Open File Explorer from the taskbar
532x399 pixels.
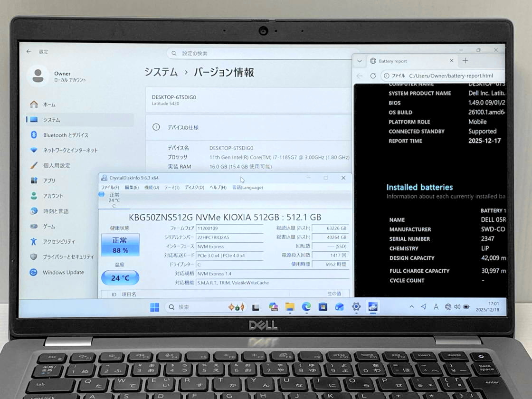(290, 307)
